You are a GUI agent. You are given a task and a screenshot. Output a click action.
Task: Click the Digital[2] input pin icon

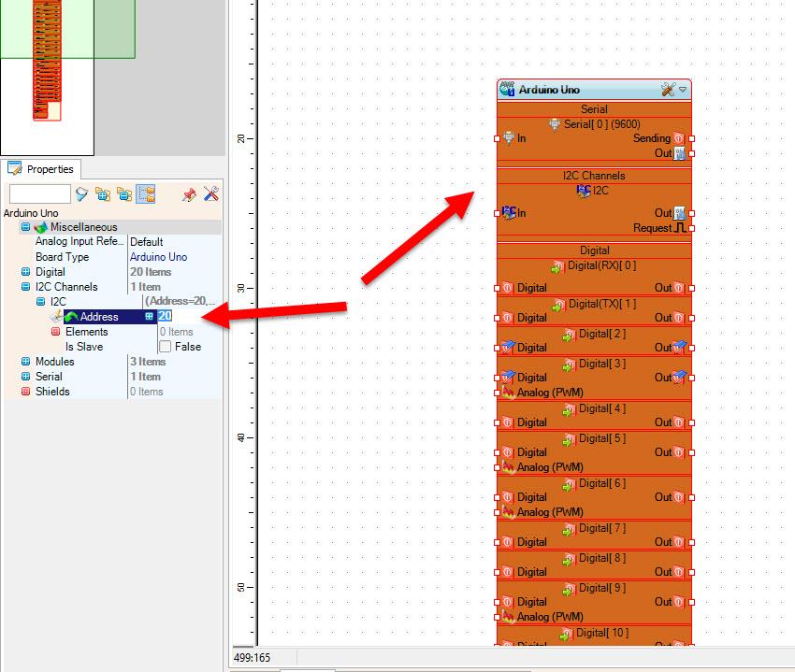pos(508,347)
